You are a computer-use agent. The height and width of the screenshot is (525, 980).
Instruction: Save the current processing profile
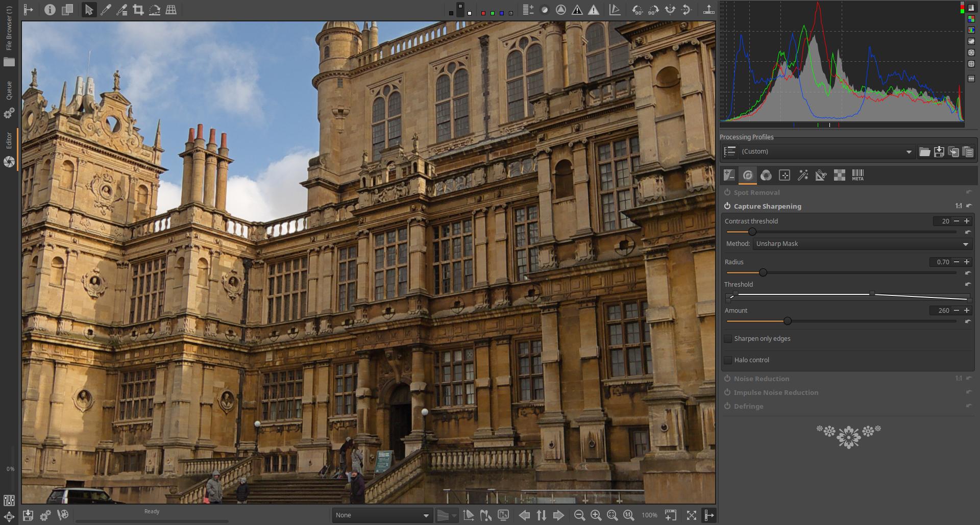[x=939, y=152]
